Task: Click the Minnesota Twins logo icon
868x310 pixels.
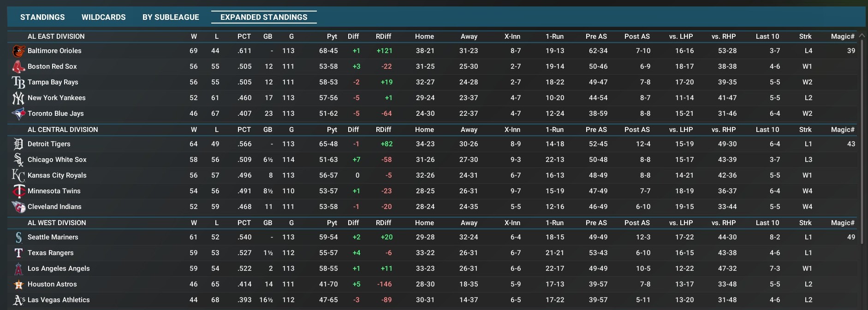Action: click(x=18, y=191)
